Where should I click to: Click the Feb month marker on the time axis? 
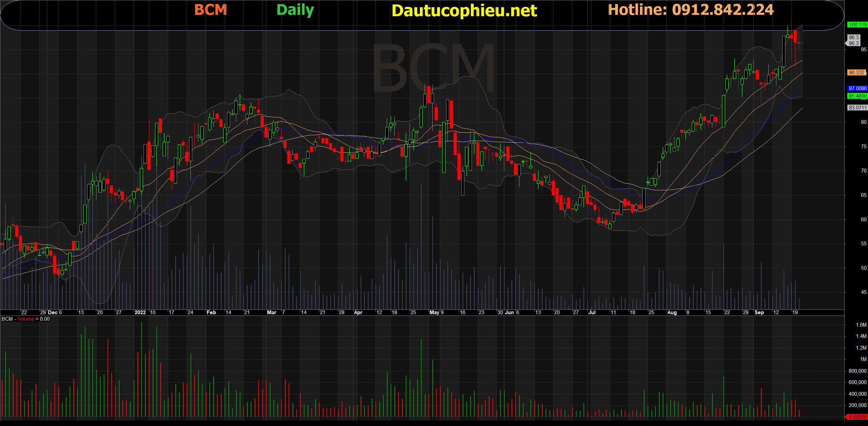coord(211,312)
